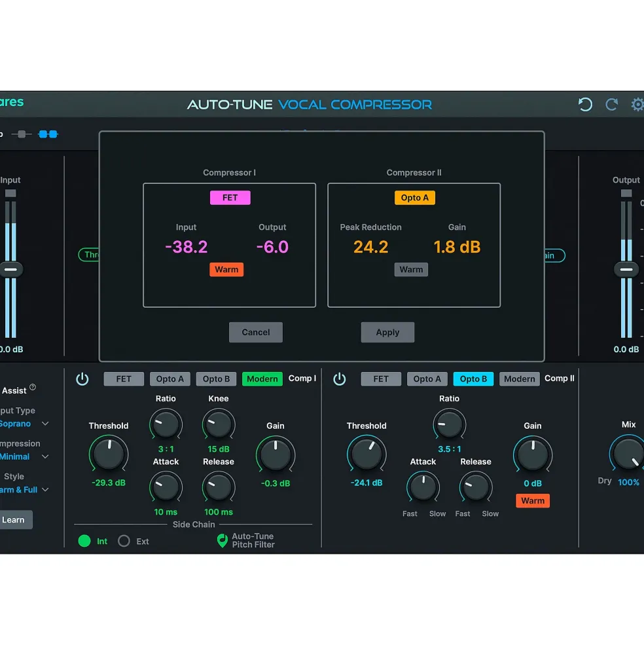Click the redo arrow icon
This screenshot has width=644, height=645.
click(611, 105)
